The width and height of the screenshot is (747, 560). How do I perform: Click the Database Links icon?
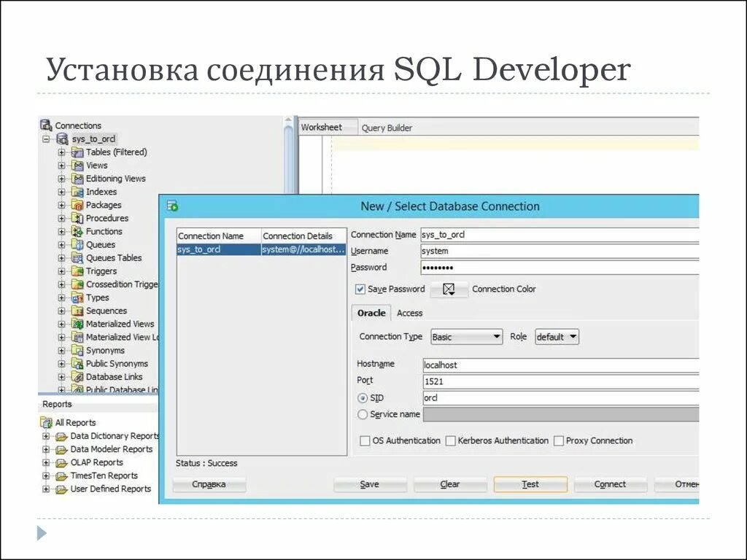[77, 377]
